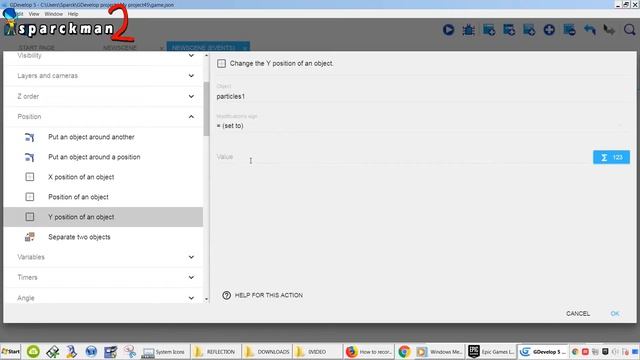This screenshot has width=640, height=360.
Task: Click HELP FOR THIS ACTION link
Action: tap(269, 295)
